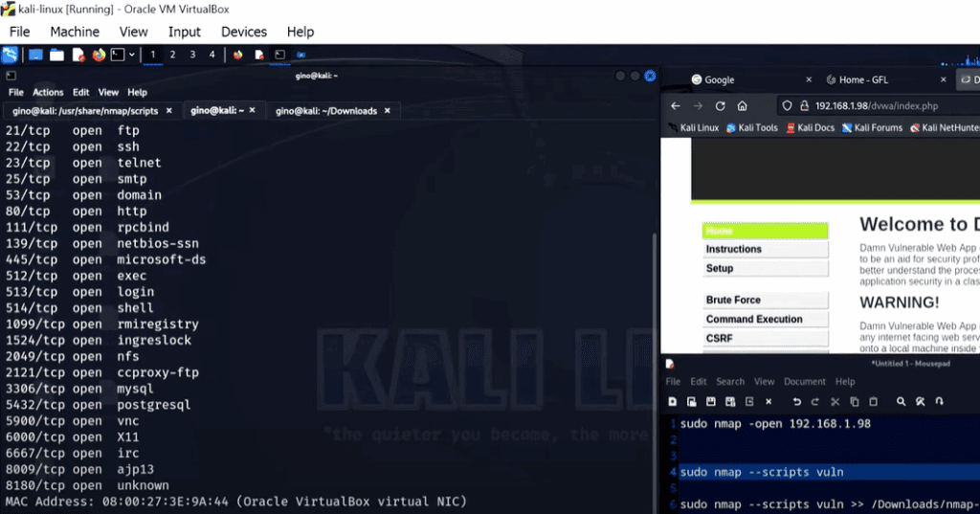
Task: Switch to workspace 3
Action: click(x=192, y=55)
